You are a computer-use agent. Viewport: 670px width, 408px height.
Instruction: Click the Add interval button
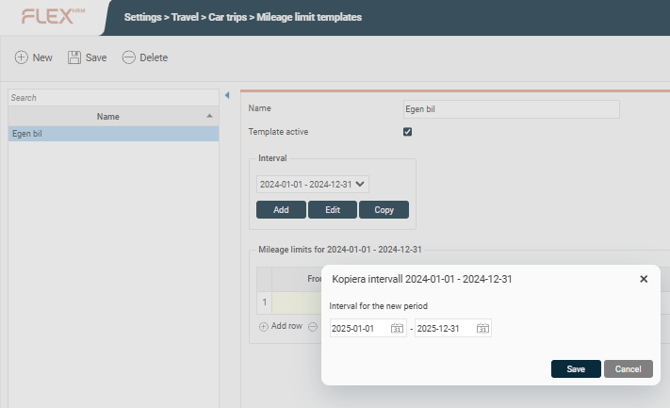pos(281,210)
